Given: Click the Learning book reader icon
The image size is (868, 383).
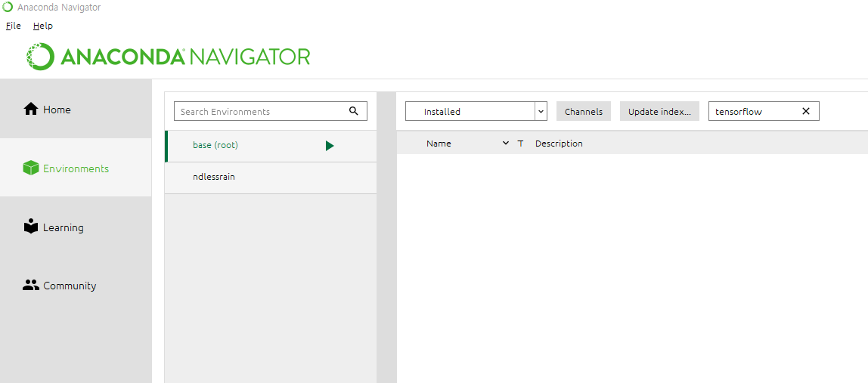Looking at the screenshot, I should click(31, 227).
